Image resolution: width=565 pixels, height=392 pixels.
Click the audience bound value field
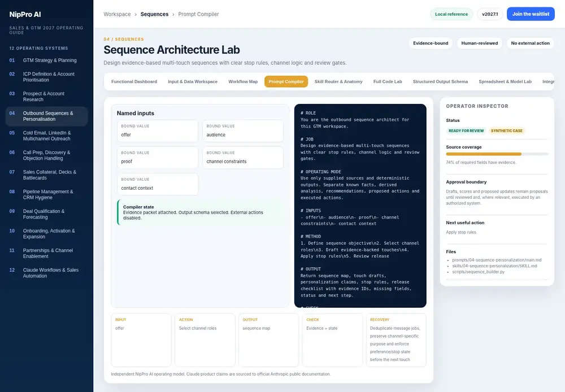point(243,131)
